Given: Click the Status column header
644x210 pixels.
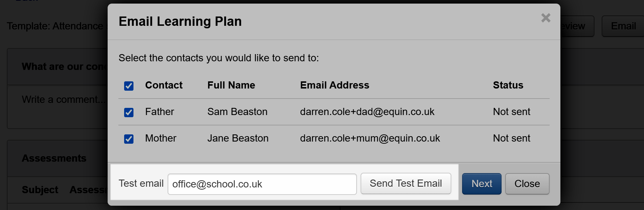Looking at the screenshot, I should [508, 85].
